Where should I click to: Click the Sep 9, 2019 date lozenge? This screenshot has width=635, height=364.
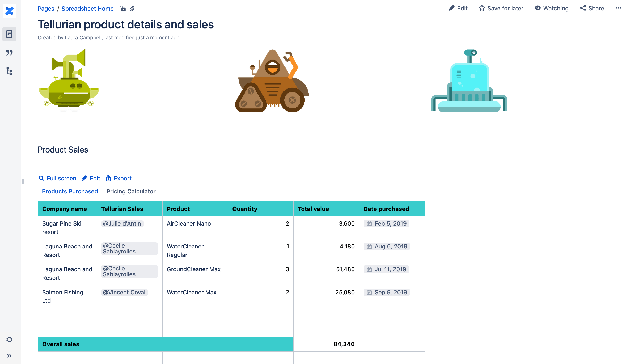point(387,292)
